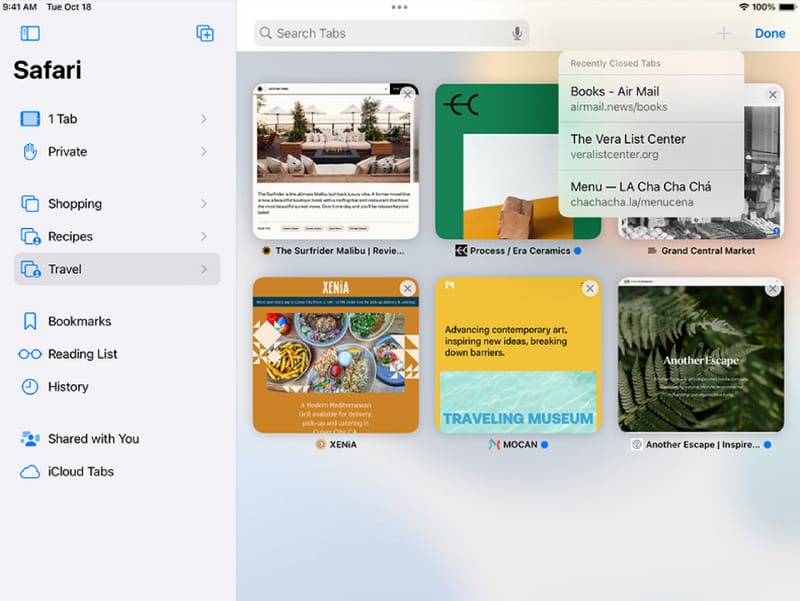Reopen The Vera List Center tab
The image size is (800, 601).
[651, 146]
